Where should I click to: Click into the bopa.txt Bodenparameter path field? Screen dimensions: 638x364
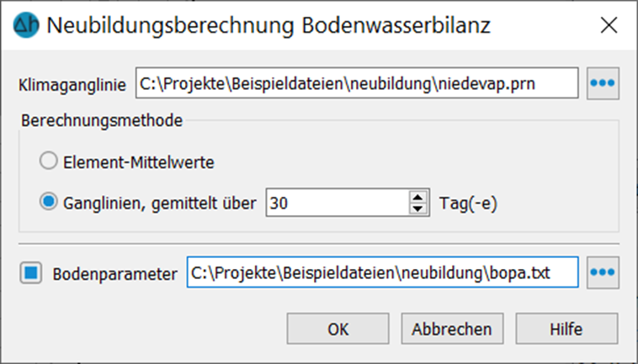(x=382, y=272)
